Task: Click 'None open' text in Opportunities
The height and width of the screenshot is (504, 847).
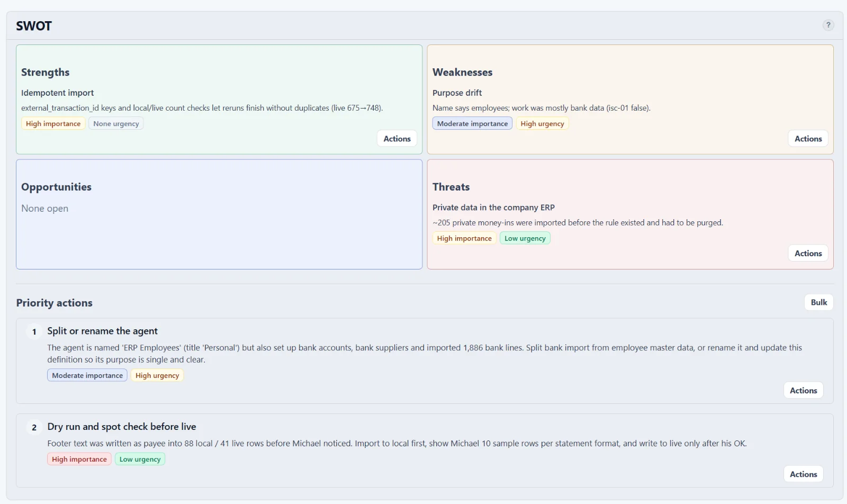Action: (44, 209)
